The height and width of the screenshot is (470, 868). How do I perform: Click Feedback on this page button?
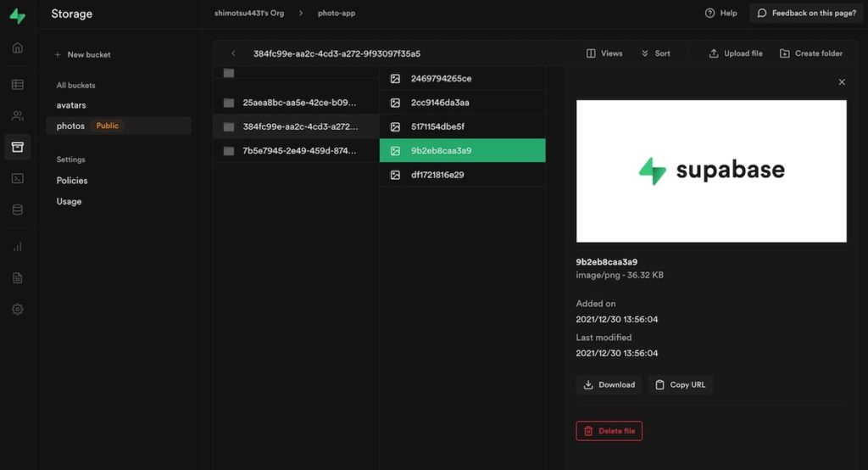(x=807, y=13)
